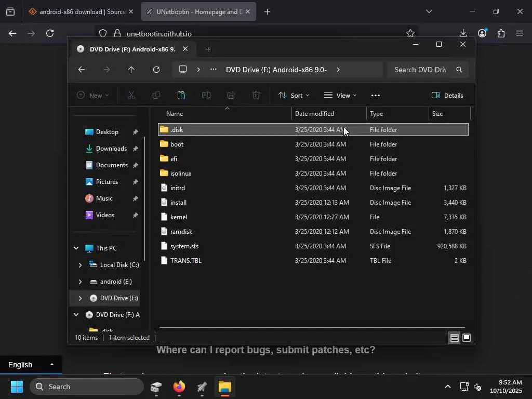Screen dimensions: 532x399
Task: Expand Local Disk (C:) tree node
Action: pyautogui.click(x=80, y=264)
